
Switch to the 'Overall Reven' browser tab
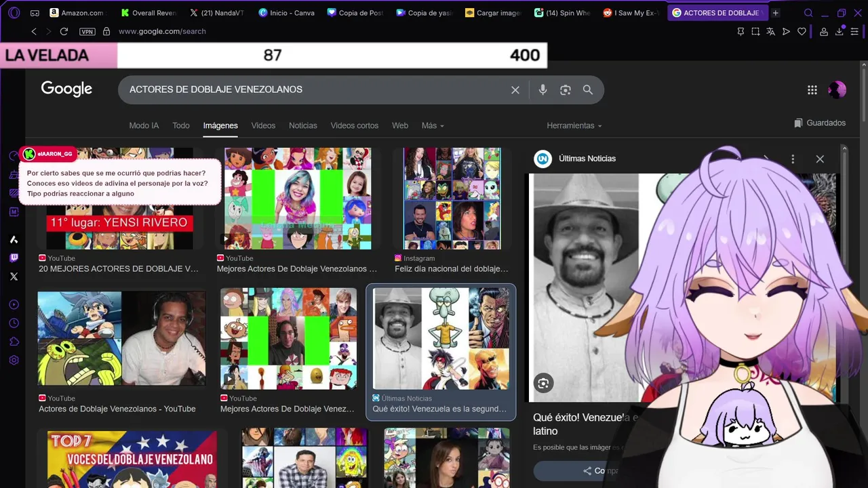[149, 13]
